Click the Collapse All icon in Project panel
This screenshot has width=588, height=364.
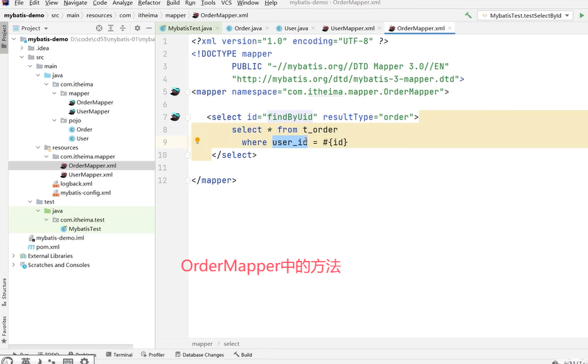pyautogui.click(x=123, y=28)
